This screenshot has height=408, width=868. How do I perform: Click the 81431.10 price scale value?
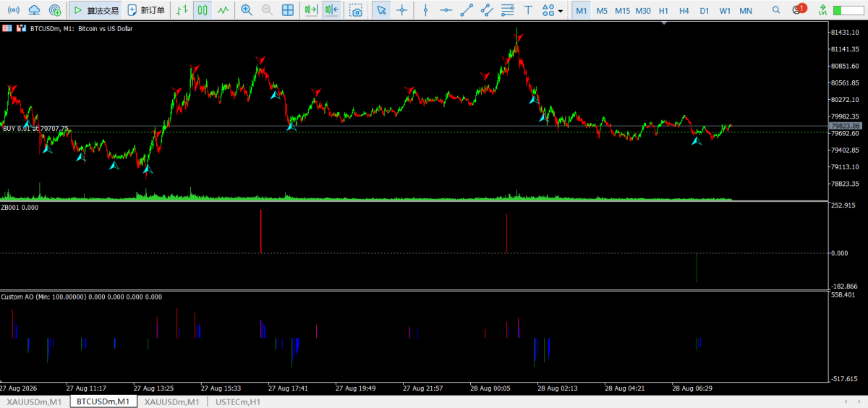pos(846,33)
